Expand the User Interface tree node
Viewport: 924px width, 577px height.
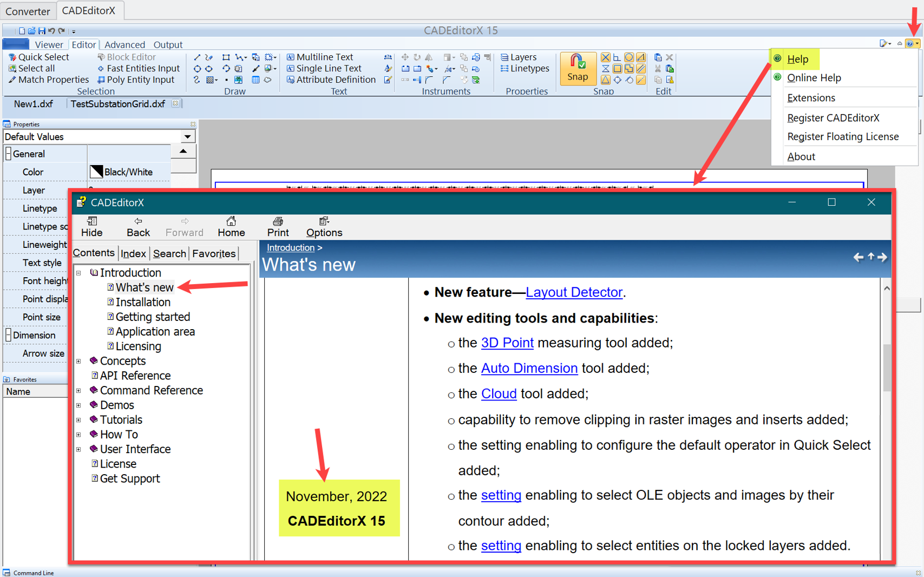coord(79,449)
